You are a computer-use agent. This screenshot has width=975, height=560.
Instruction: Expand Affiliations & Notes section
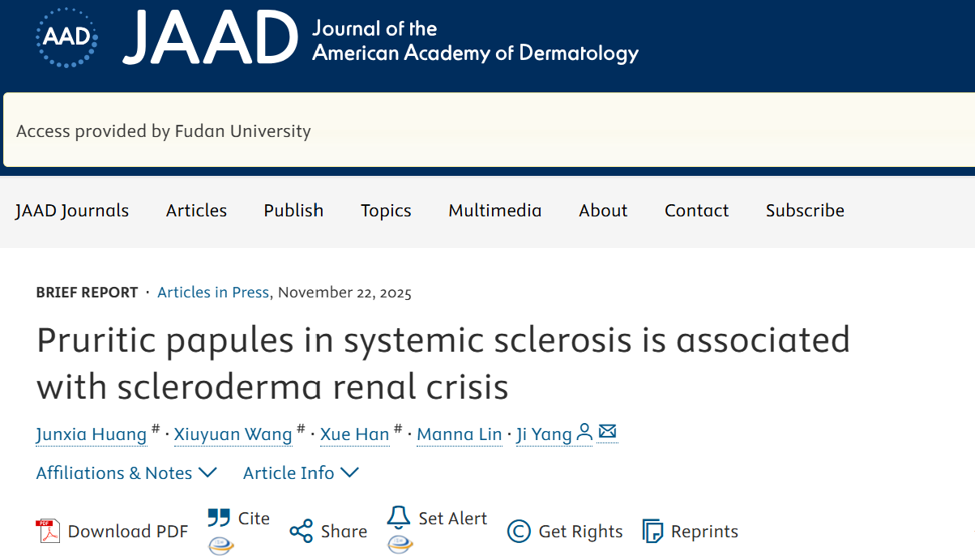tap(126, 473)
